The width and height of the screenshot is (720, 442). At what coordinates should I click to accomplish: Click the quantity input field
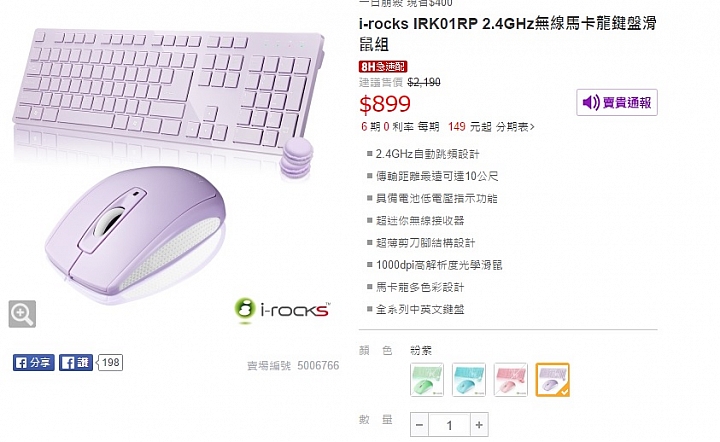pyautogui.click(x=449, y=425)
